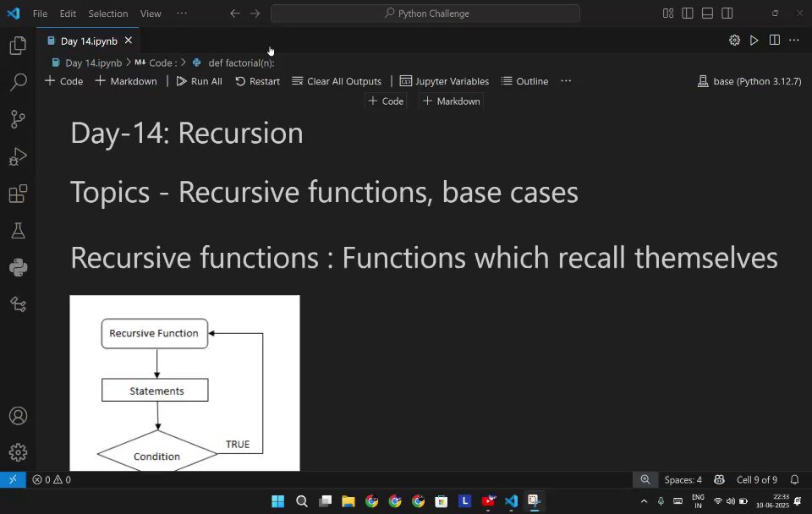
Task: Open the Selection menu
Action: pyautogui.click(x=107, y=14)
